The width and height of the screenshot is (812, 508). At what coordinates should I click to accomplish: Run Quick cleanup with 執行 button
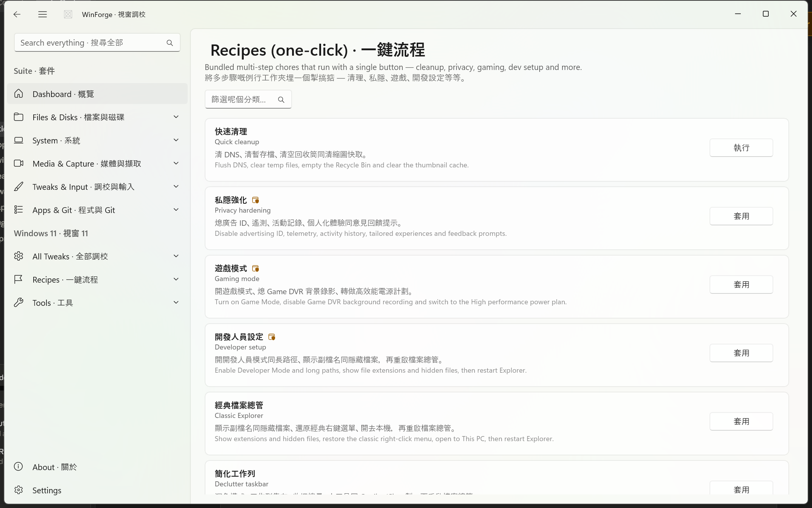pyautogui.click(x=741, y=148)
